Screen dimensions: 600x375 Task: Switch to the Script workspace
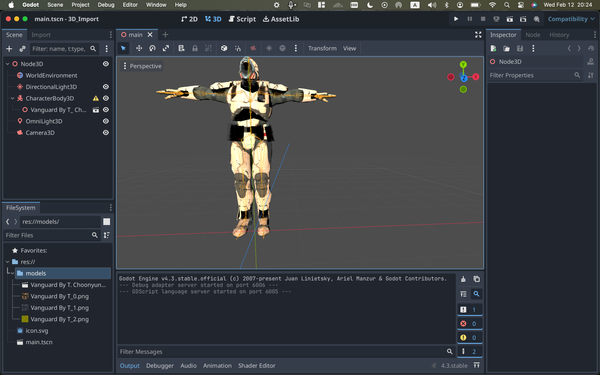242,19
